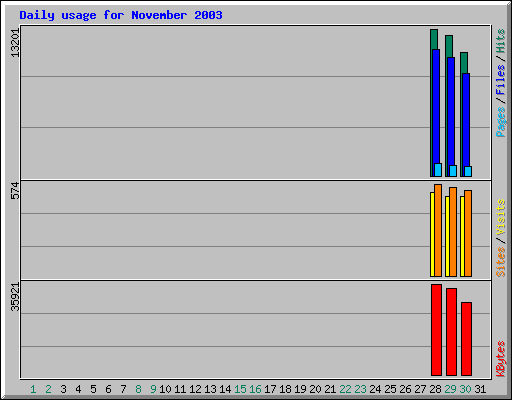Click day 7 on the x-axis
Screen dimensions: 512x400
click(x=123, y=389)
